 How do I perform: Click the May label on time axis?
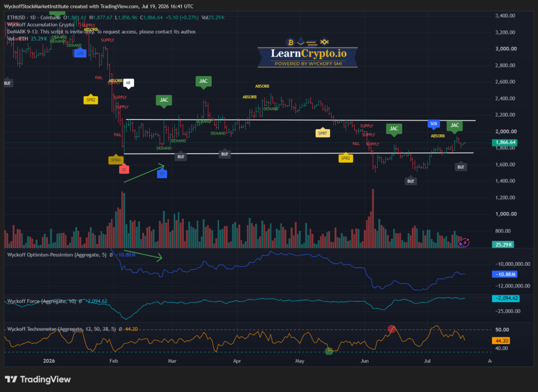299,361
